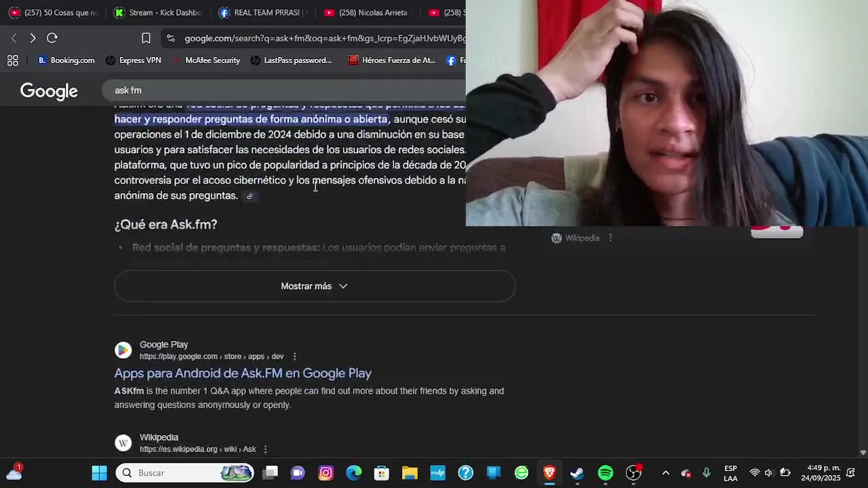Image resolution: width=868 pixels, height=488 pixels.
Task: Open the Wikipedia result favicon
Action: 123,443
